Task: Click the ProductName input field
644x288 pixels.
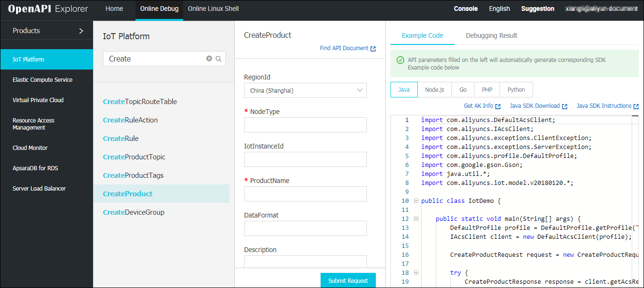Action: coord(305,194)
